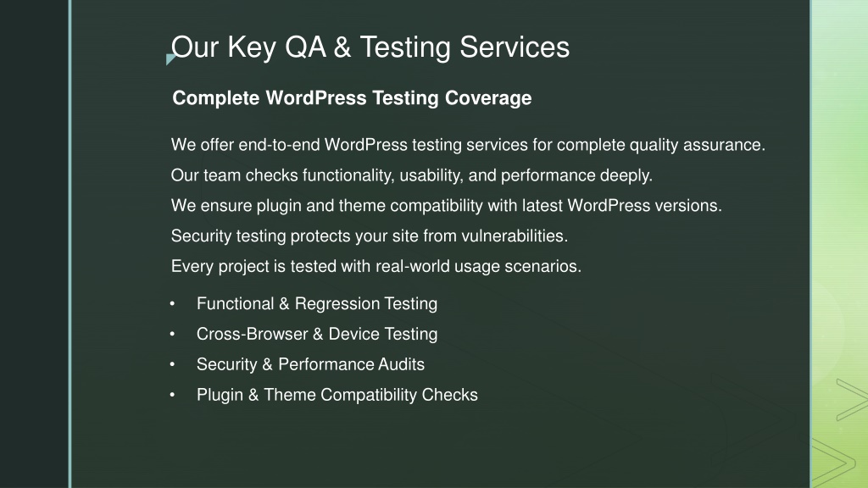Image resolution: width=868 pixels, height=488 pixels.
Task: Click the bullet dot before Security & Performance Audits
Action: (x=172, y=364)
